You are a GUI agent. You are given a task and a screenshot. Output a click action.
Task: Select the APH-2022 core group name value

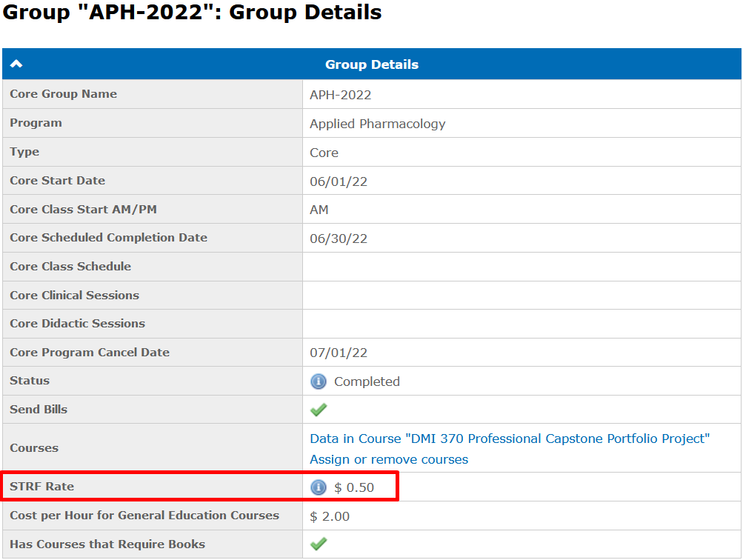pyautogui.click(x=341, y=95)
